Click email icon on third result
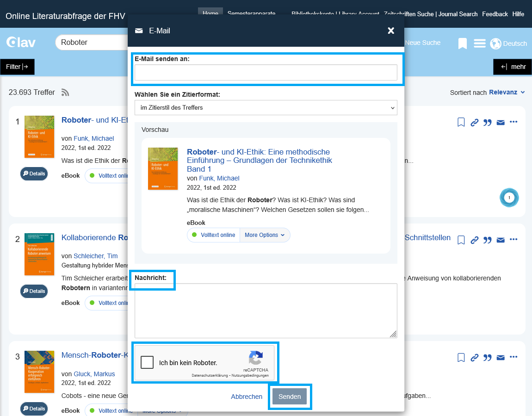Screen dimensions: 532x416 pyautogui.click(x=500, y=358)
